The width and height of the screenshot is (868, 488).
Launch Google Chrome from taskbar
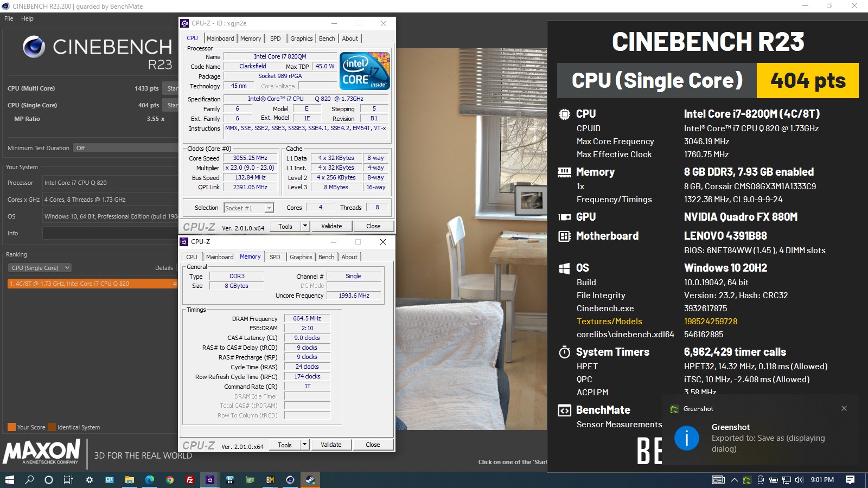(170, 480)
